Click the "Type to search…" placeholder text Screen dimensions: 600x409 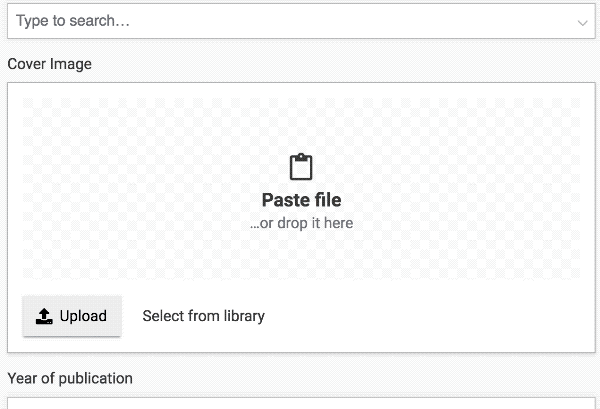click(x=73, y=21)
